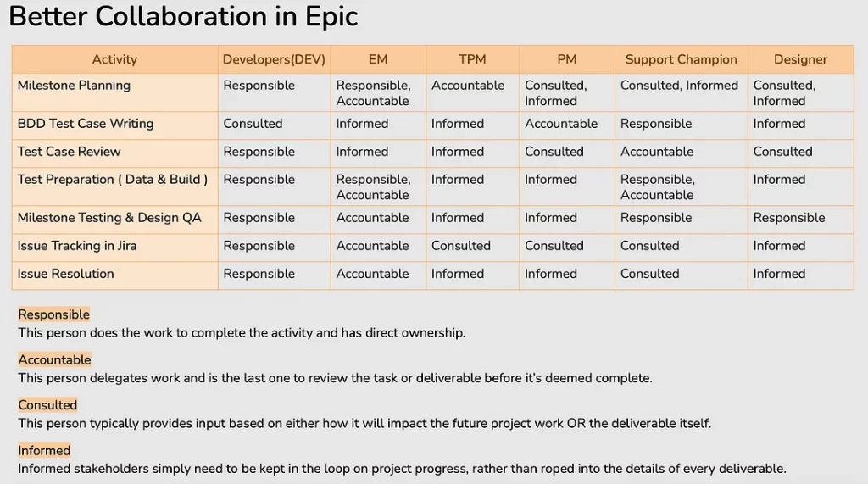Select the Designer column header
This screenshot has width=868, height=484.
(800, 59)
